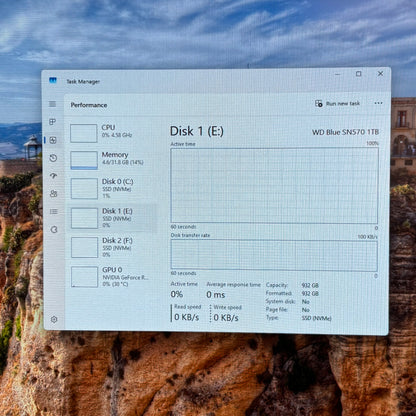Screen dimensions: 416x416
Task: Open Task Manager settings gear
Action: (x=54, y=319)
